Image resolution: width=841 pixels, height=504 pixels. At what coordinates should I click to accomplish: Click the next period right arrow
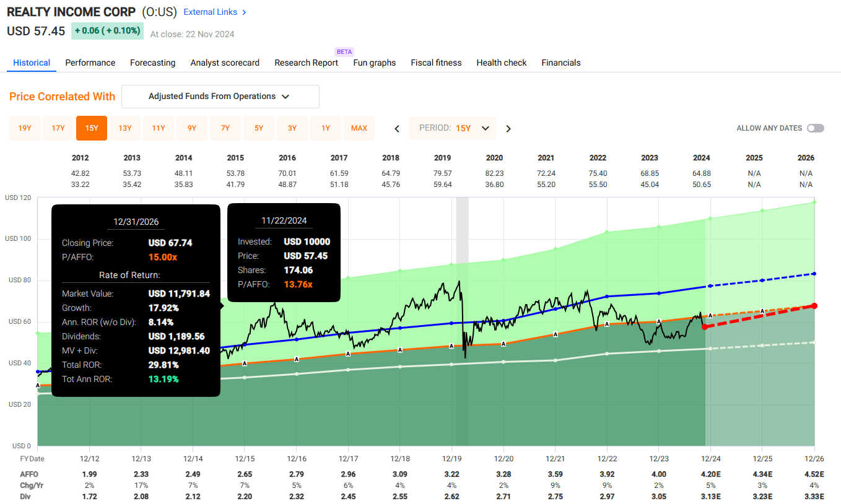pyautogui.click(x=508, y=128)
